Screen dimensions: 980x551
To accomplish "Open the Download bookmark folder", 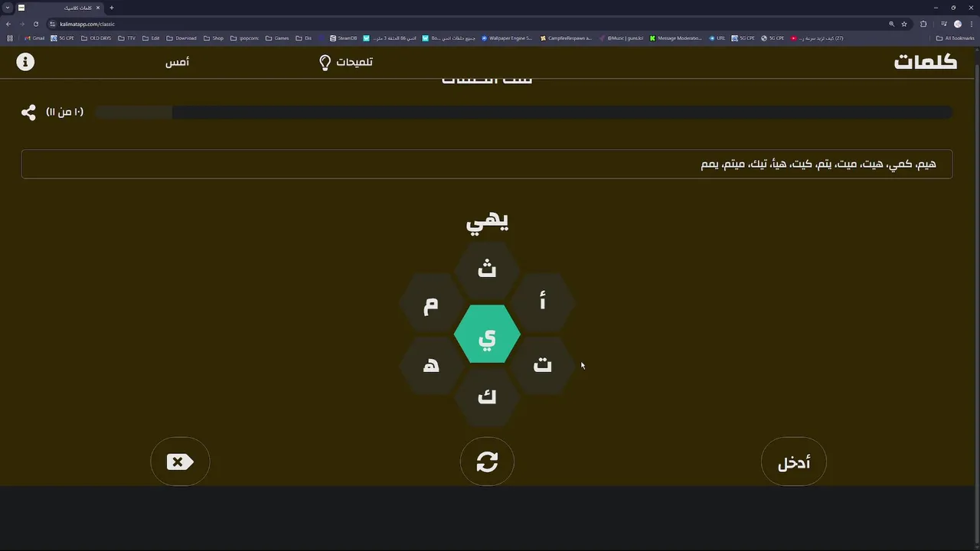I will point(181,38).
